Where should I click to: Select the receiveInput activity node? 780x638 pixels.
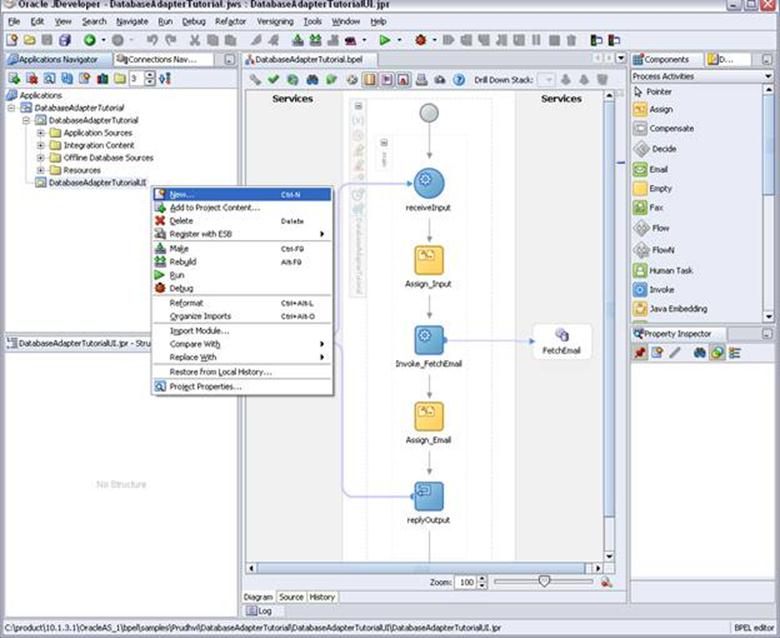(x=428, y=183)
